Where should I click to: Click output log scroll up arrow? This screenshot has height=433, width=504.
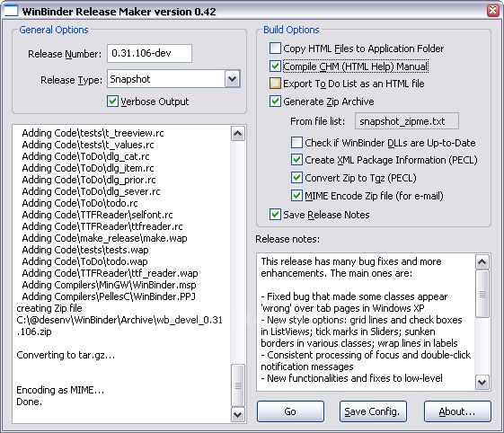point(237,134)
